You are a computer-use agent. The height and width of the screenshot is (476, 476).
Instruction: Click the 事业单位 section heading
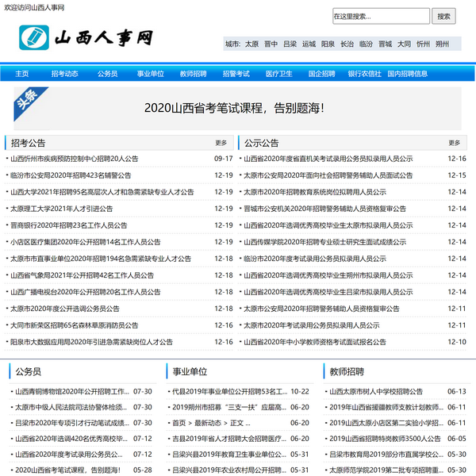pos(190,371)
